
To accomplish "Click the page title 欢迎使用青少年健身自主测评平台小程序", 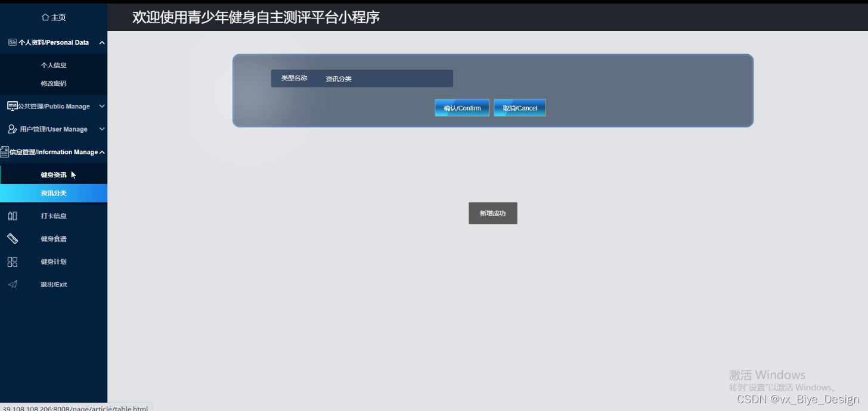I will [x=256, y=17].
